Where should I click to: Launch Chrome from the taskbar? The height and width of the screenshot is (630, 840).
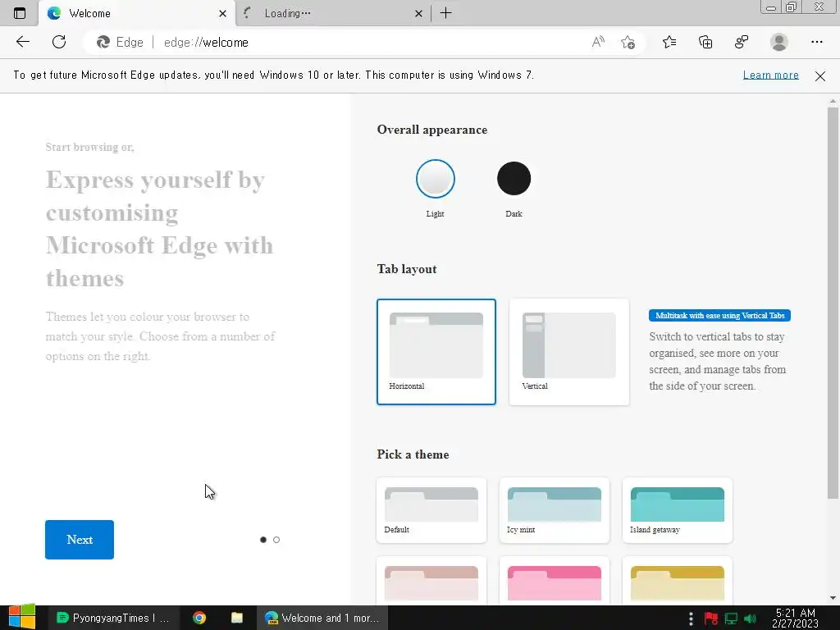point(199,618)
